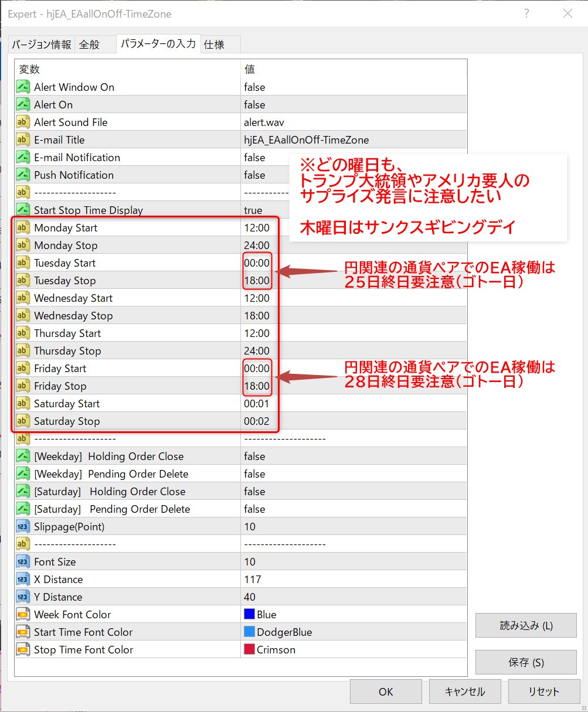Toggle the Alert On false value

[254, 105]
